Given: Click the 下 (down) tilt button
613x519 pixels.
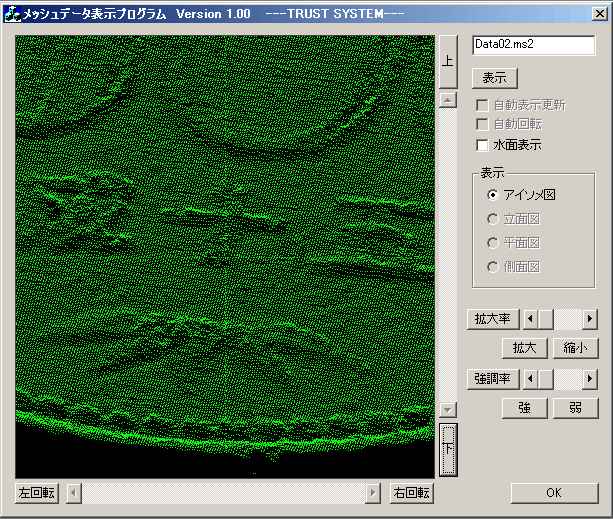Looking at the screenshot, I should [448, 449].
